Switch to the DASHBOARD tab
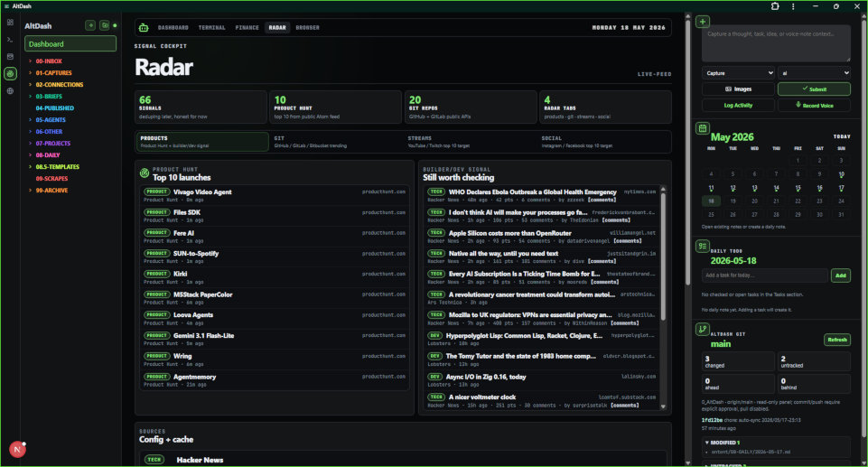868x467 pixels. point(173,28)
